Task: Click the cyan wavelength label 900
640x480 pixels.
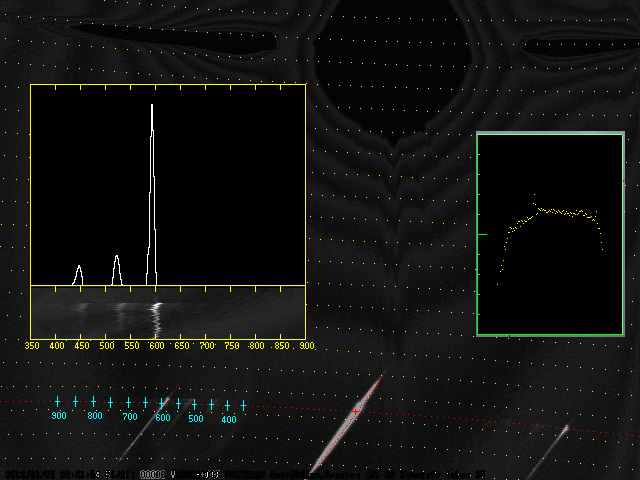Action: [x=59, y=416]
